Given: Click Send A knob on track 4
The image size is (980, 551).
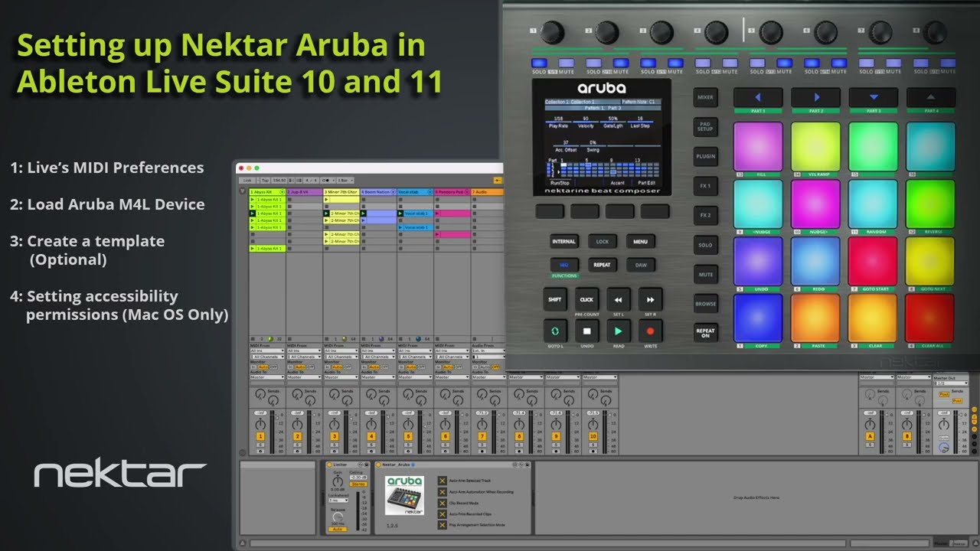Looking at the screenshot, I should pos(371,395).
